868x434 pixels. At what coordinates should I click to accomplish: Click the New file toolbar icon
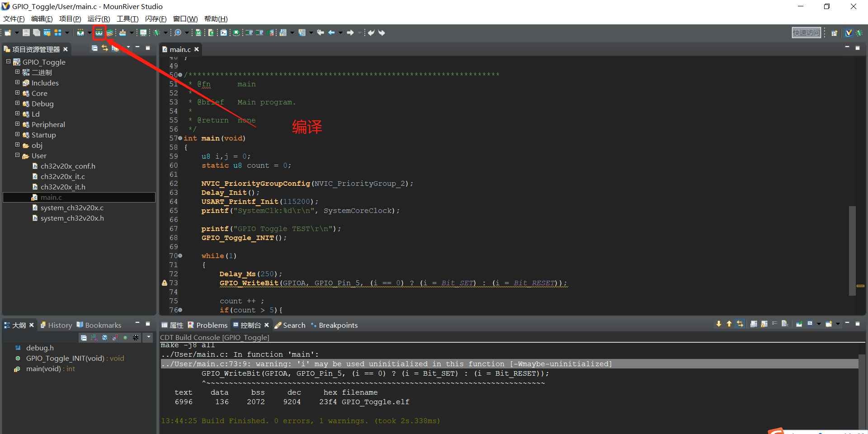8,33
